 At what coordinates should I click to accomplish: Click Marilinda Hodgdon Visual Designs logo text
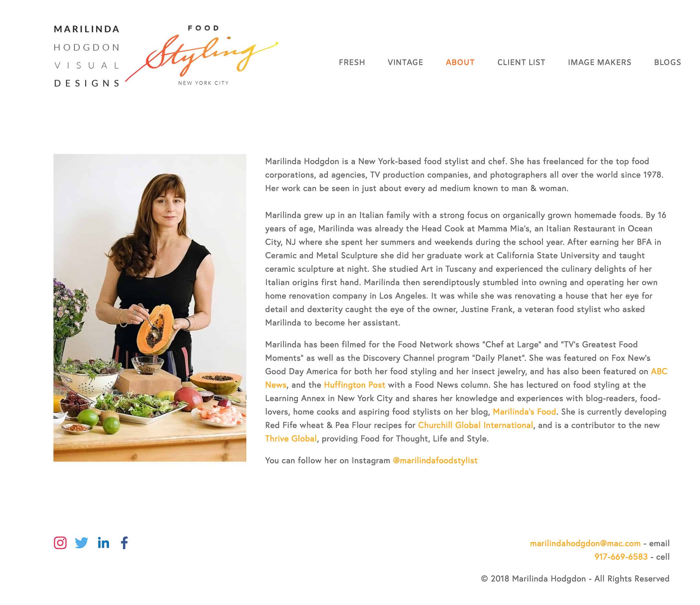[x=87, y=56]
